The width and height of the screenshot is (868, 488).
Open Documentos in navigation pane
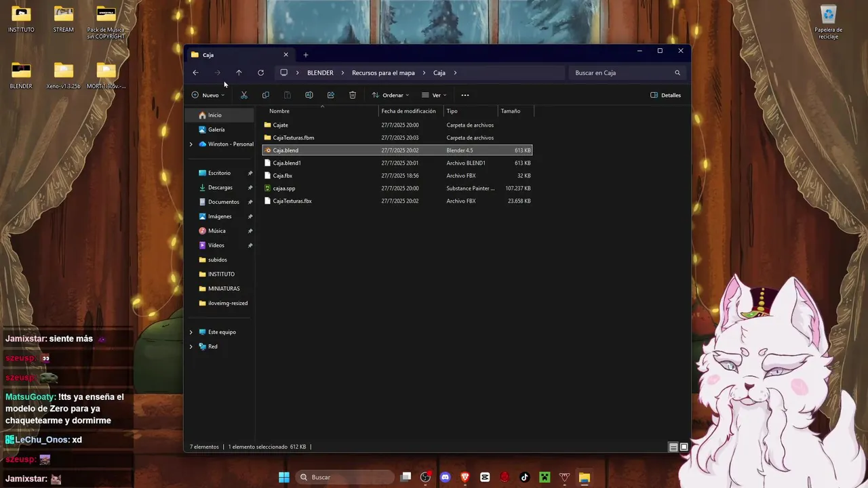(x=220, y=202)
